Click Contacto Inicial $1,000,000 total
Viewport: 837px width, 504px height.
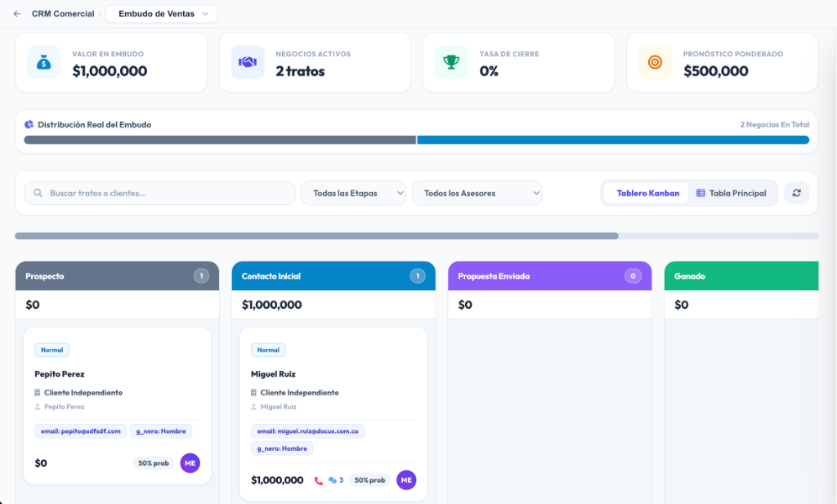tap(271, 305)
